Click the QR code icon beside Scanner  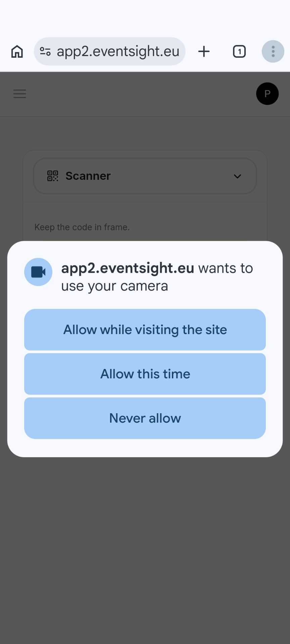pos(53,176)
